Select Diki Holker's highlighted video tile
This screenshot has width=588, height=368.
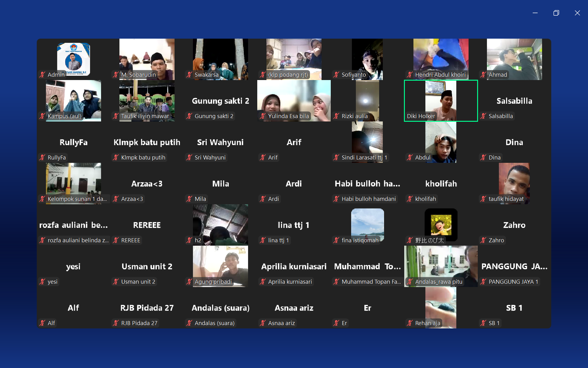441,101
